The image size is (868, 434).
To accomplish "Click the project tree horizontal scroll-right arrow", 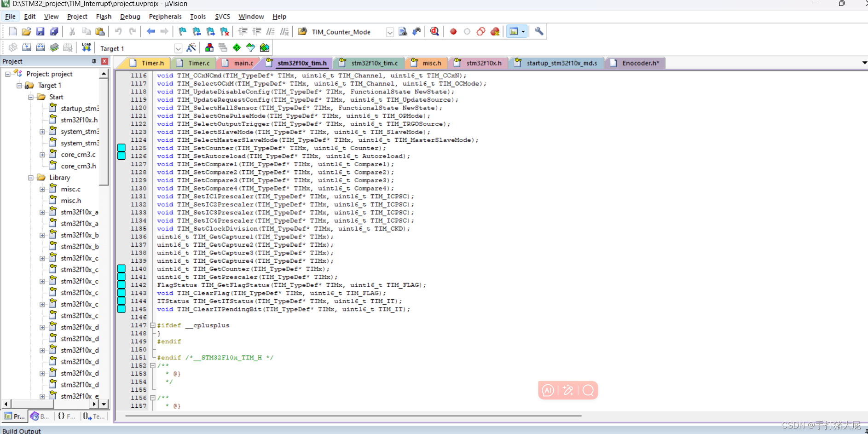I will pos(94,404).
